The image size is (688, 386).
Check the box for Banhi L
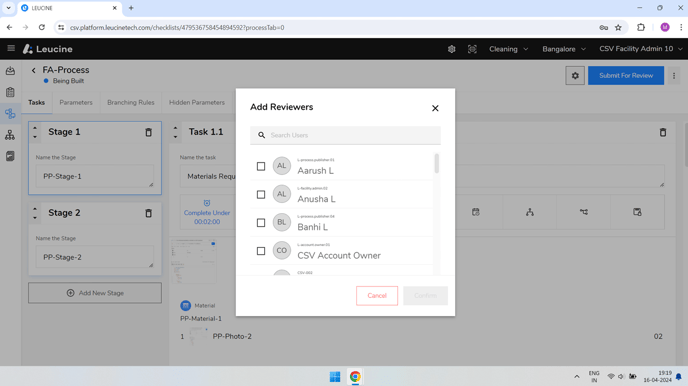pos(261,223)
